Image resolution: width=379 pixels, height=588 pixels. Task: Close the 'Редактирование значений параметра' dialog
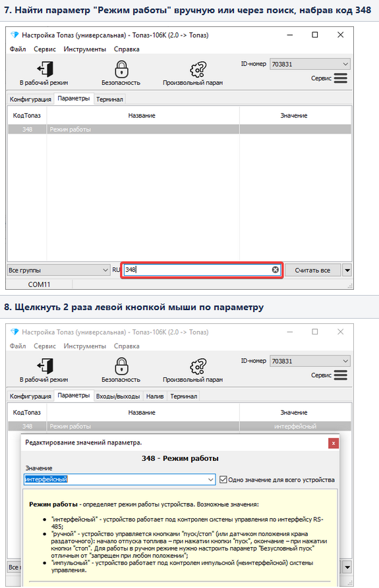[334, 443]
